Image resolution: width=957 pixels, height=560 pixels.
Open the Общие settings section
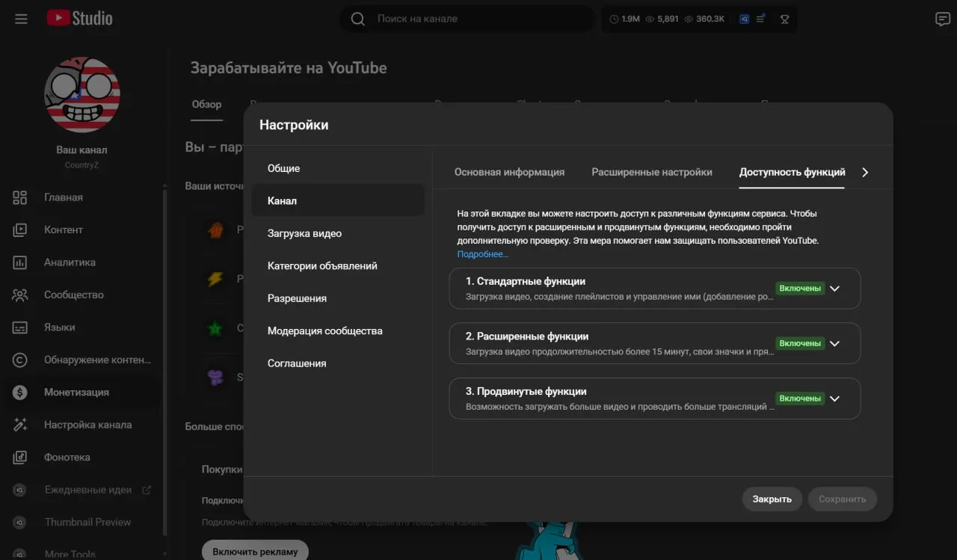(338, 168)
